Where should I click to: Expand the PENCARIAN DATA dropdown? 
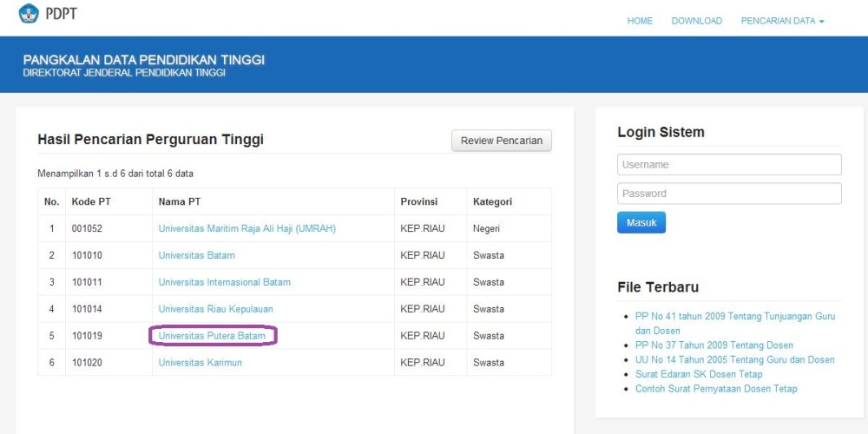[782, 21]
